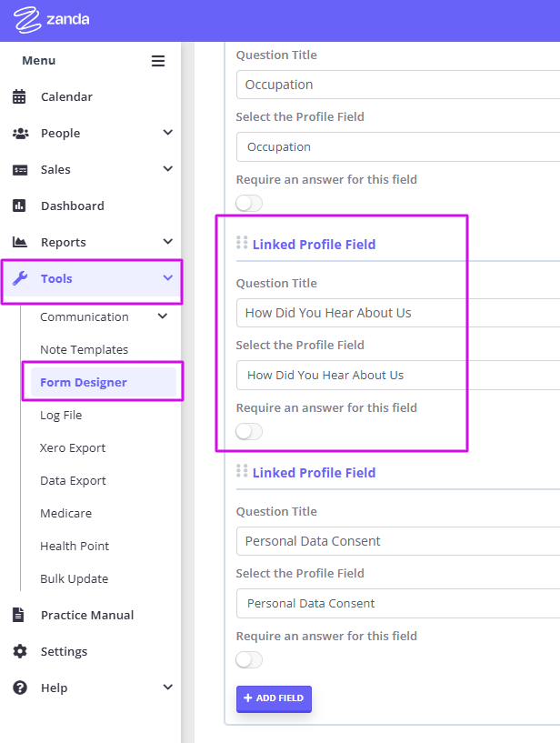Screen dimensions: 560x743
Task: Toggle require answer for Personal Data Consent
Action: click(249, 659)
